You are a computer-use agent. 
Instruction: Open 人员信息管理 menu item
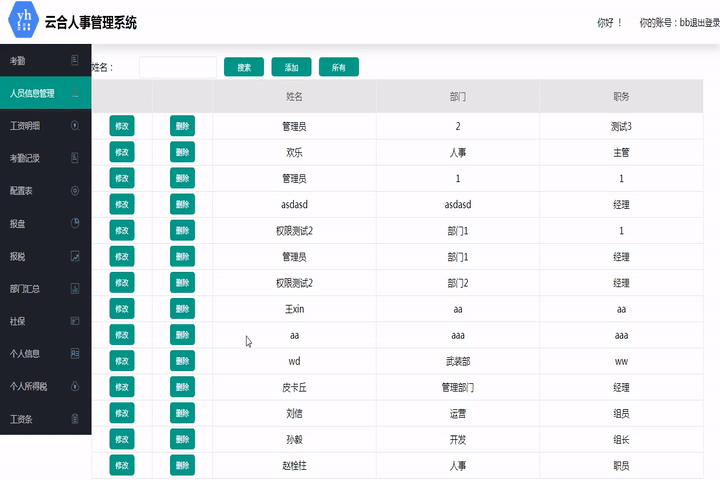(32, 94)
